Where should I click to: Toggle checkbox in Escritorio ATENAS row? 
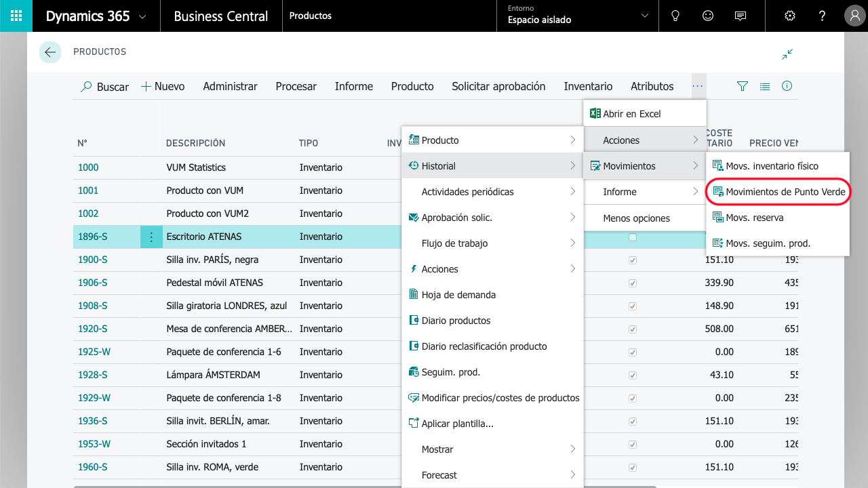[x=633, y=237]
